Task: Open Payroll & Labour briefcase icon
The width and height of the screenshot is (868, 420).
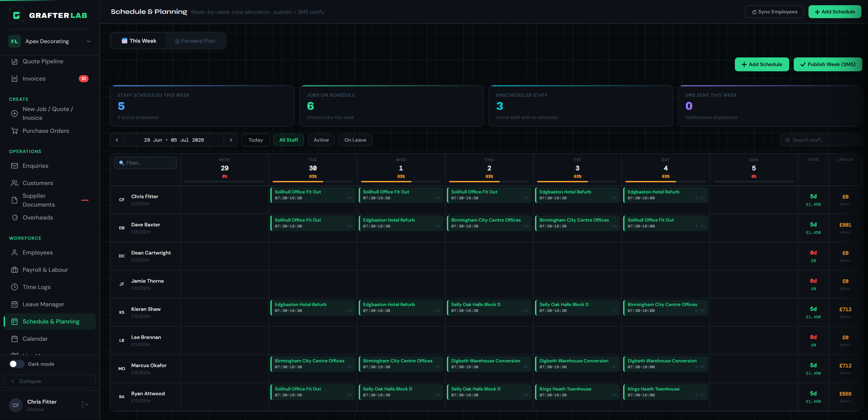Action: coord(14,270)
